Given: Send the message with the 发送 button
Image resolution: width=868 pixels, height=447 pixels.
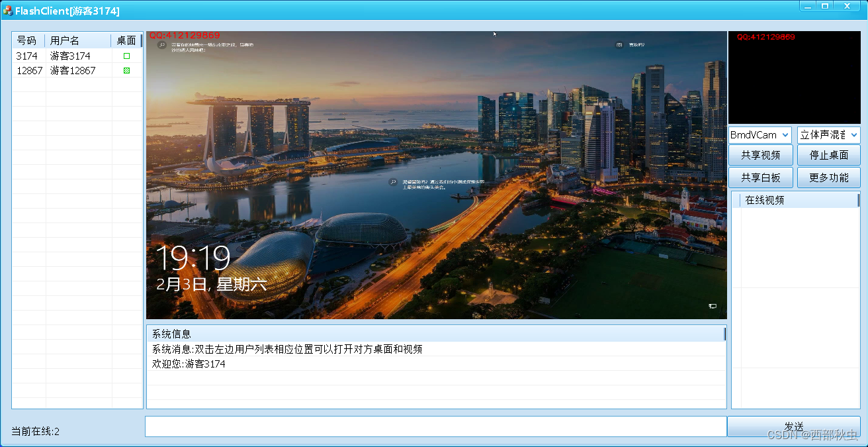Looking at the screenshot, I should pos(794,426).
